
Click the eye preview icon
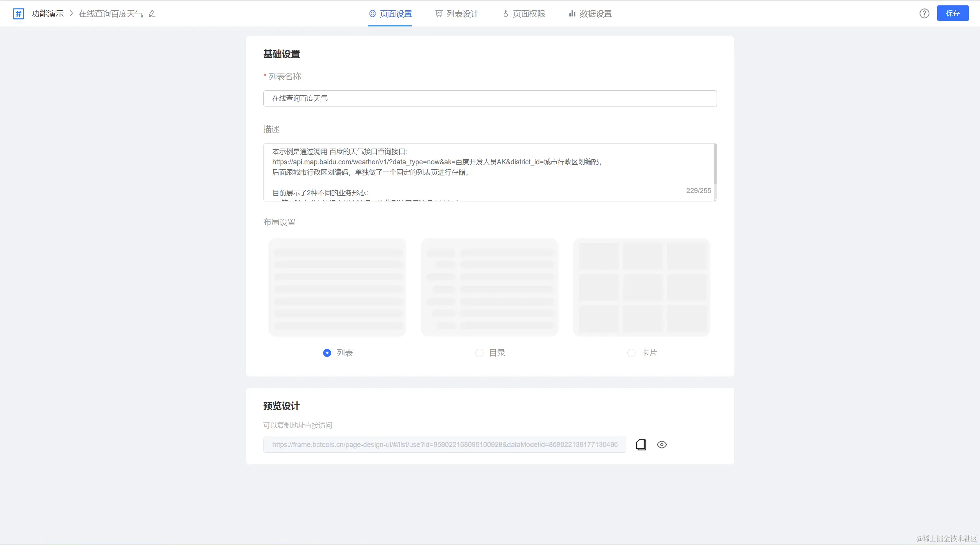[661, 444]
